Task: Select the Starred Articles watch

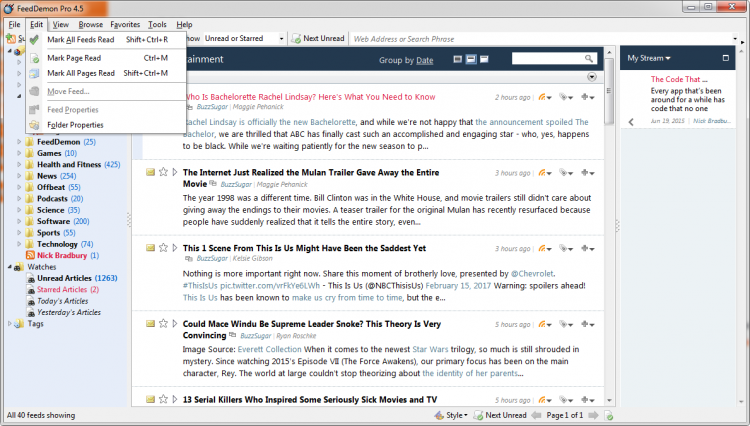Action: (68, 290)
